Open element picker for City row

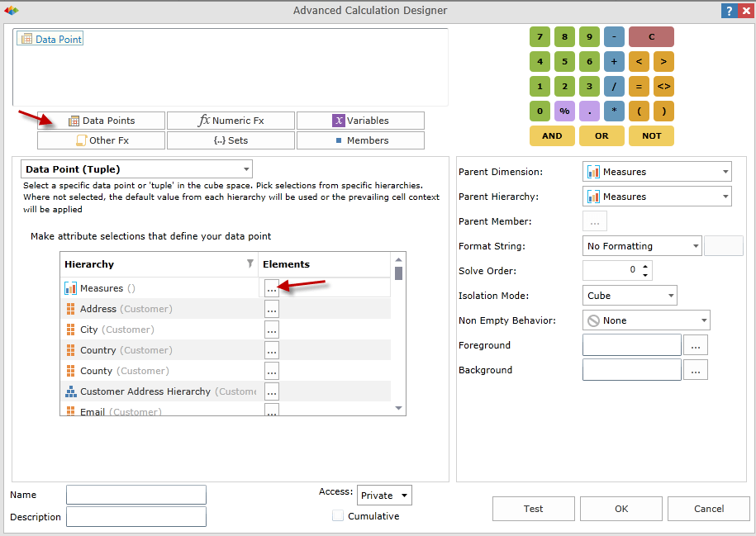(272, 330)
